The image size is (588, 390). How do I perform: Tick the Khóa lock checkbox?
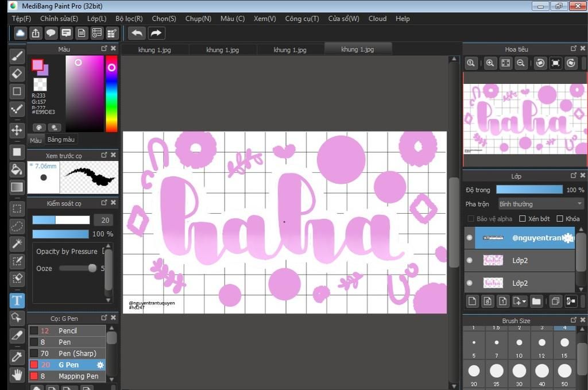560,219
